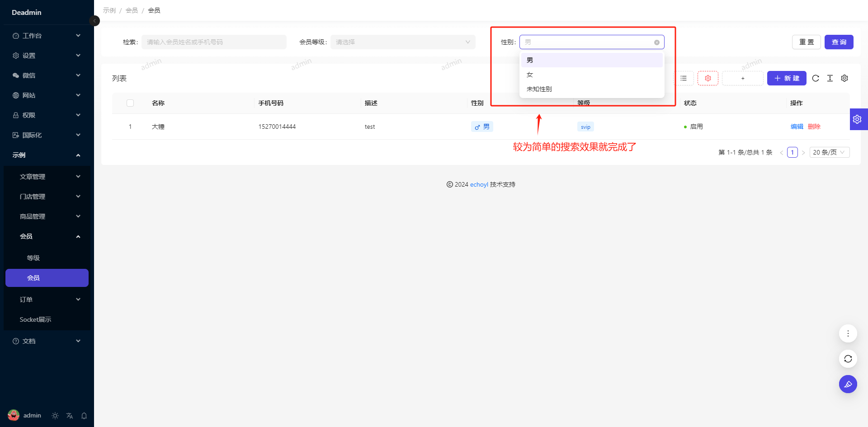This screenshot has width=868, height=427.
Task: Open the blue floating settings gear panel
Action: tap(857, 119)
